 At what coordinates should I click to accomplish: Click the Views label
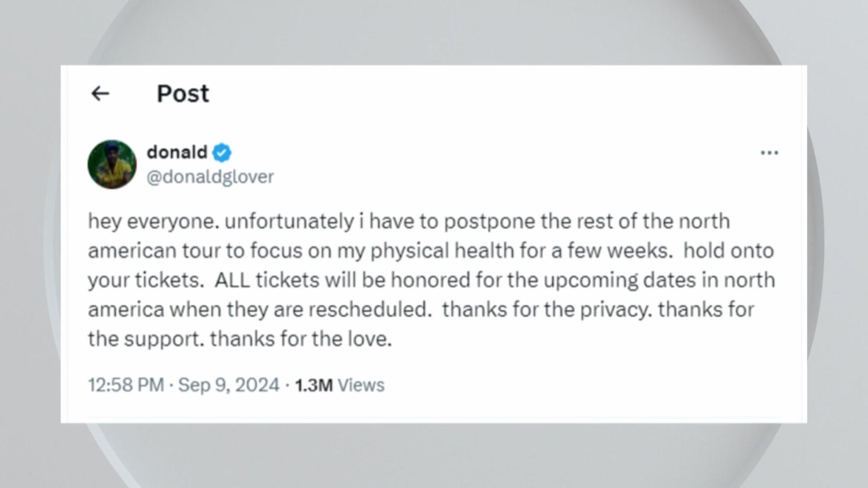(361, 385)
